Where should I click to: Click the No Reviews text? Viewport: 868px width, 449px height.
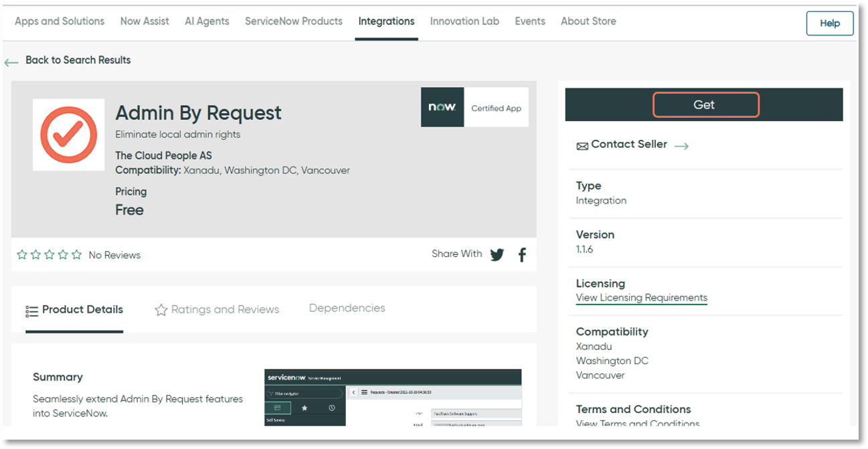(x=114, y=255)
